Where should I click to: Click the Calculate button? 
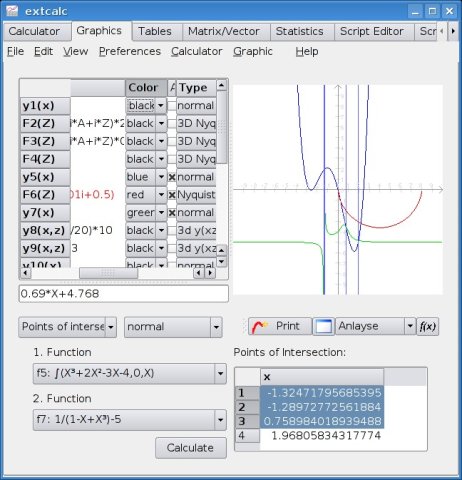click(191, 448)
